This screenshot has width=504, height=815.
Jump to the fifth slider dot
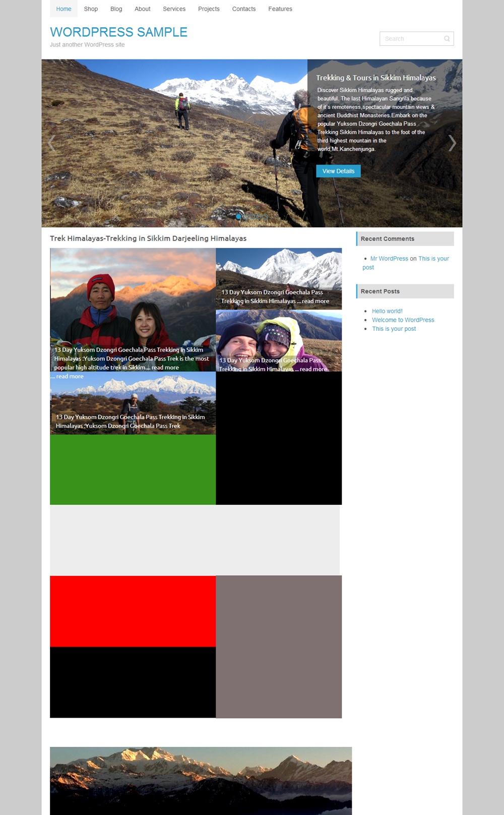265,216
